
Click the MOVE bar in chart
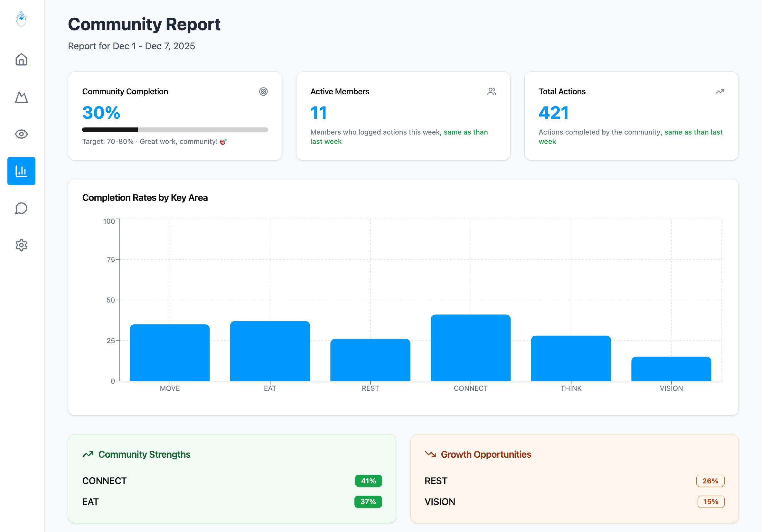coord(170,352)
